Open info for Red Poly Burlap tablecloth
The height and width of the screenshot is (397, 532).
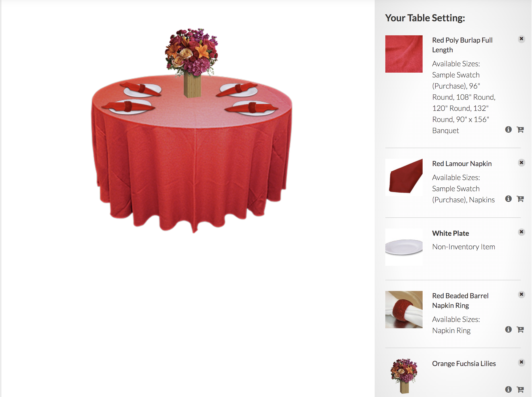508,130
